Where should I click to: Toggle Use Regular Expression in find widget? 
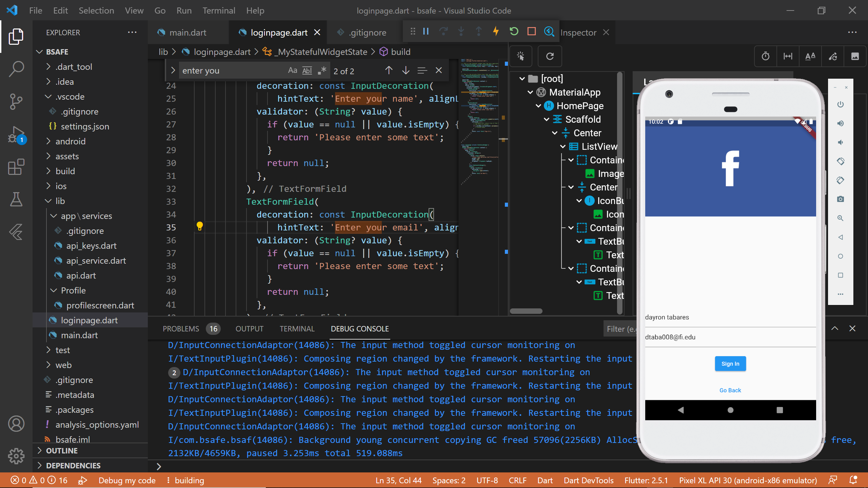coord(322,70)
